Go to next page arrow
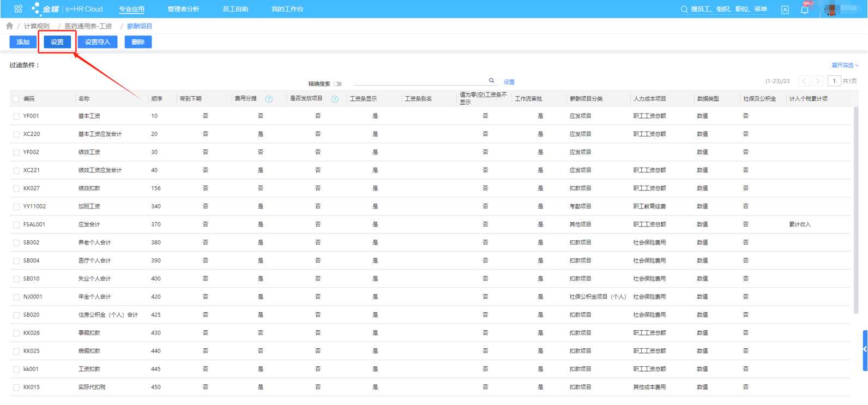 pos(818,81)
